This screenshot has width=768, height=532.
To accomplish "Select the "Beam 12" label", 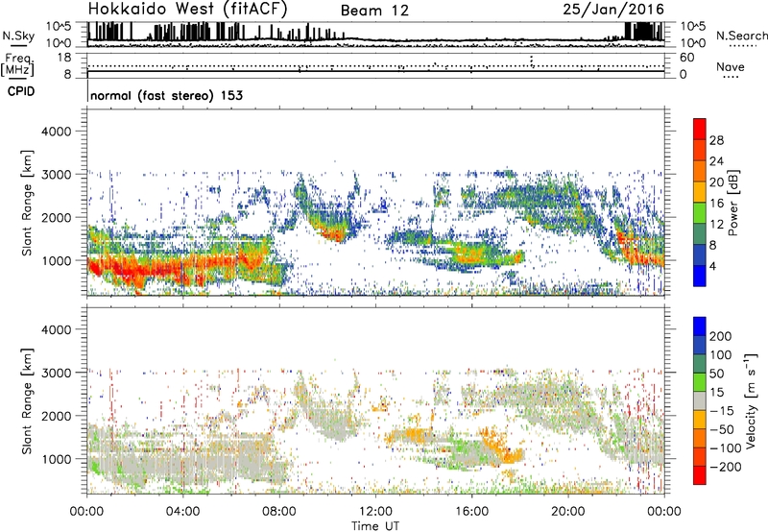I will 374,11.
